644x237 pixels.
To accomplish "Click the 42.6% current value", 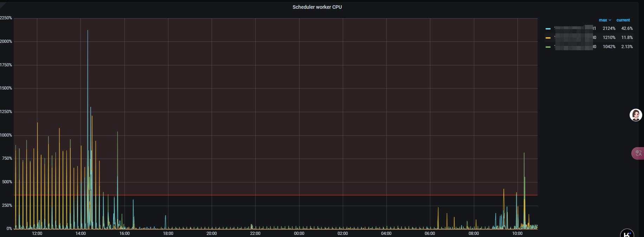I will click(x=627, y=28).
